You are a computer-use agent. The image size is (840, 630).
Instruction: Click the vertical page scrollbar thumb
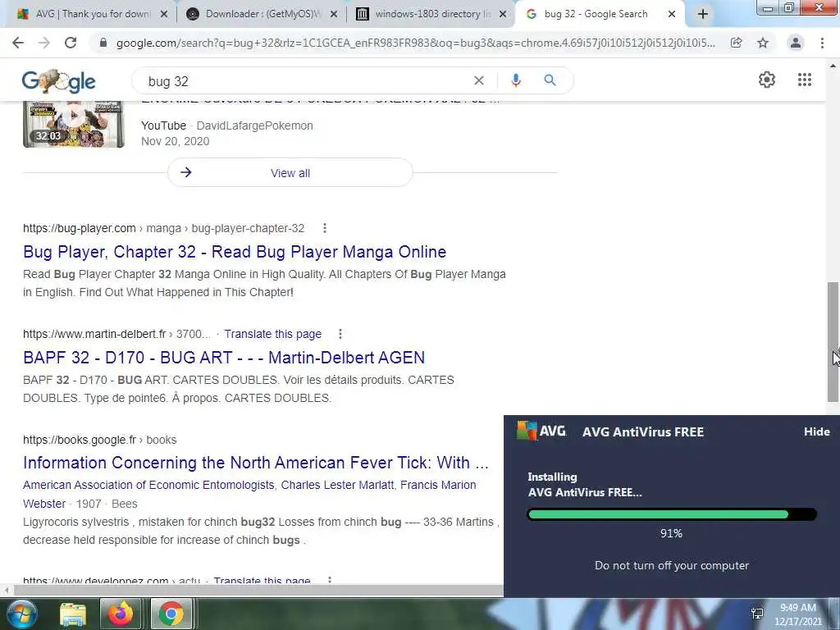(833, 342)
